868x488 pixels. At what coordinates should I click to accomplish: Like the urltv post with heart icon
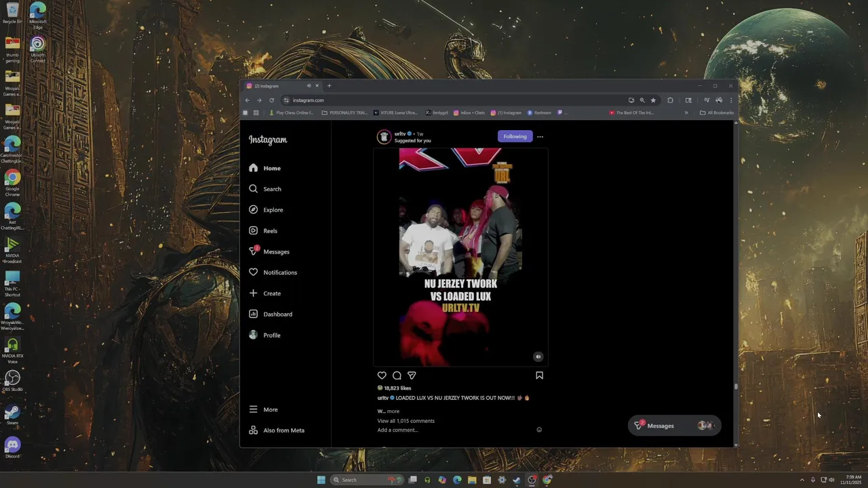click(382, 375)
